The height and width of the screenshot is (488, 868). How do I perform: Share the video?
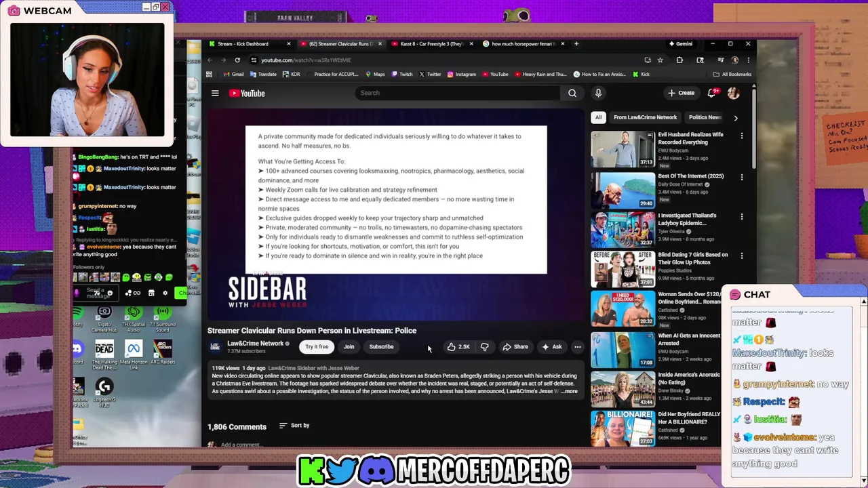pyautogui.click(x=515, y=347)
